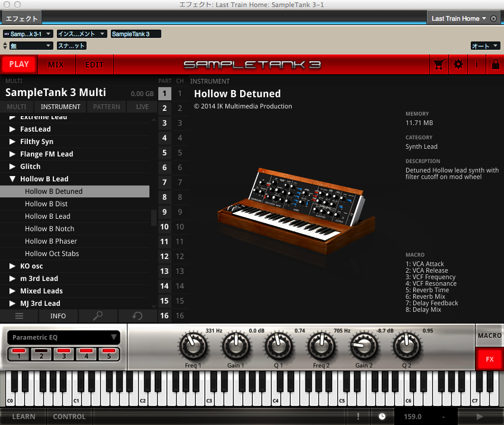Toggle effect slot 5
This screenshot has height=425, width=504.
coord(109,354)
